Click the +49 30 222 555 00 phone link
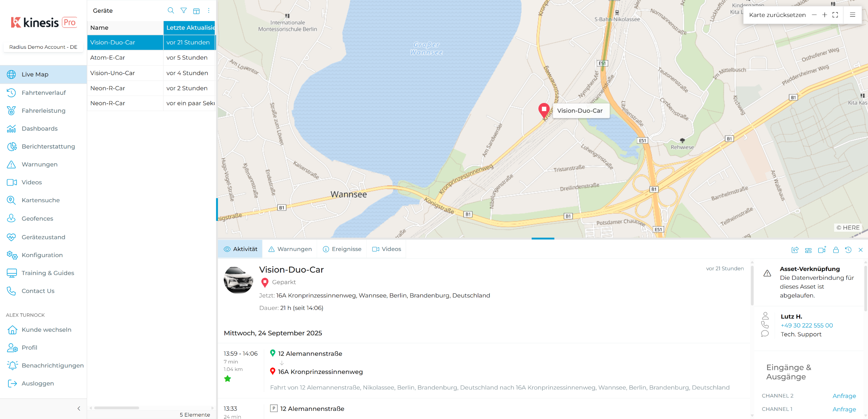868x419 pixels. click(x=807, y=325)
